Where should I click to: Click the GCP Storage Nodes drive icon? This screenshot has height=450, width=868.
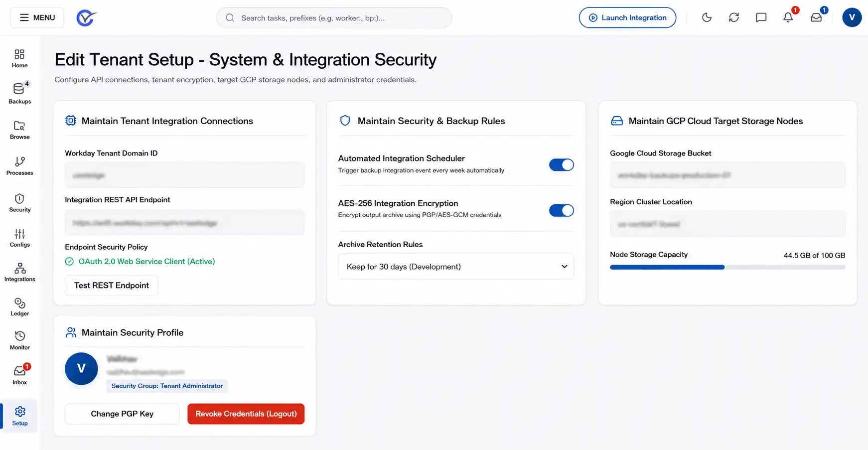617,121
